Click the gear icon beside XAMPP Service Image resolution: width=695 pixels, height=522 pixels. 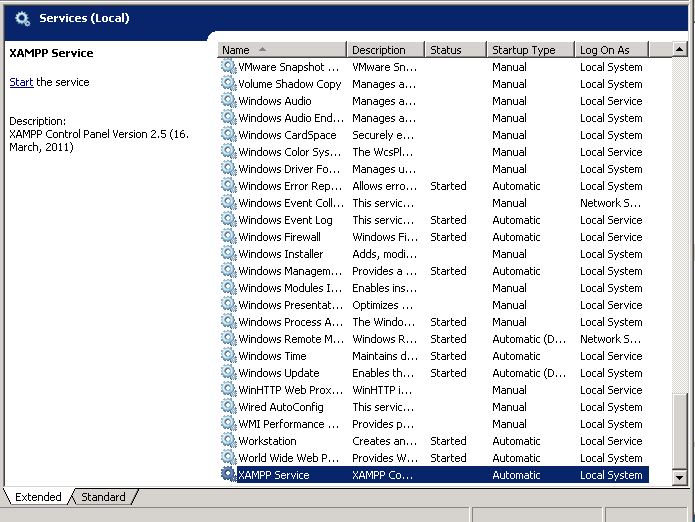tap(229, 475)
